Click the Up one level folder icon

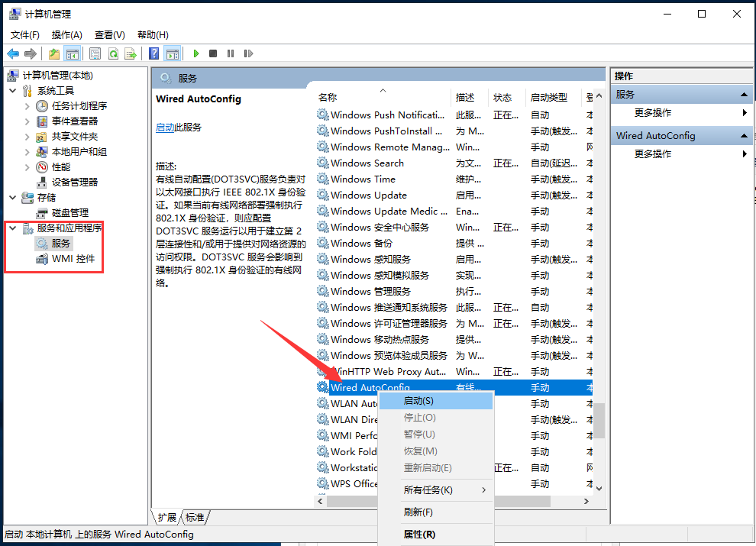click(54, 53)
